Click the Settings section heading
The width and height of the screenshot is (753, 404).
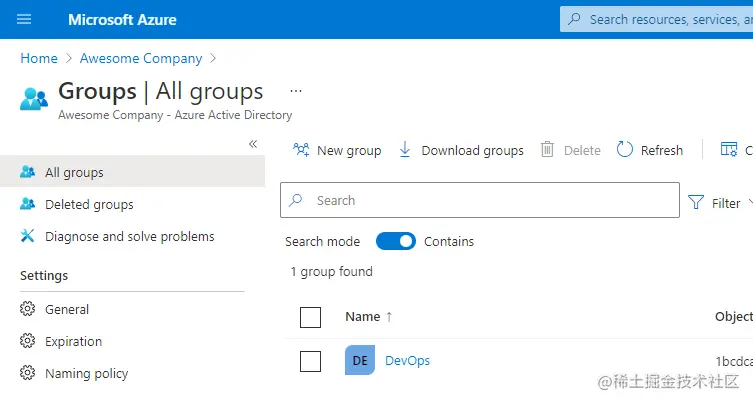coord(44,275)
